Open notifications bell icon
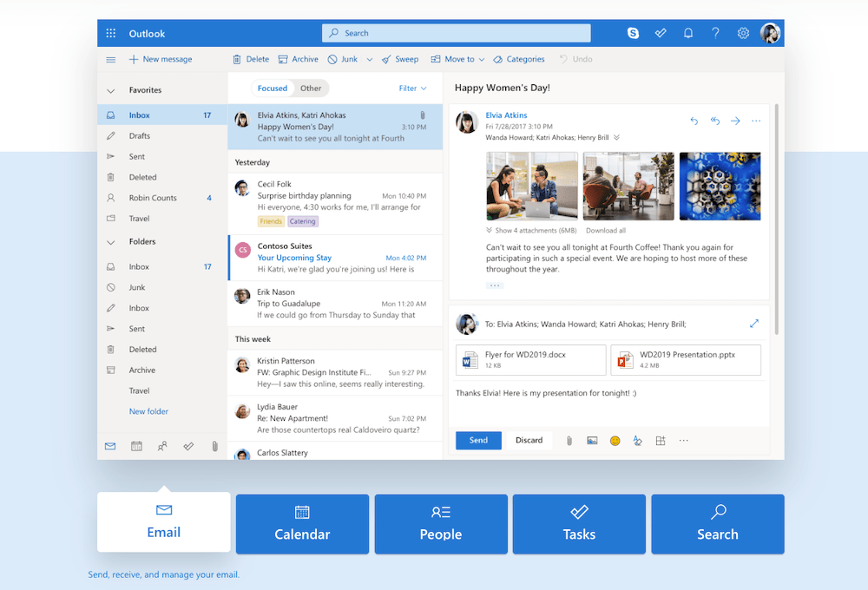Viewport: 868px width, 590px height. pyautogui.click(x=688, y=33)
